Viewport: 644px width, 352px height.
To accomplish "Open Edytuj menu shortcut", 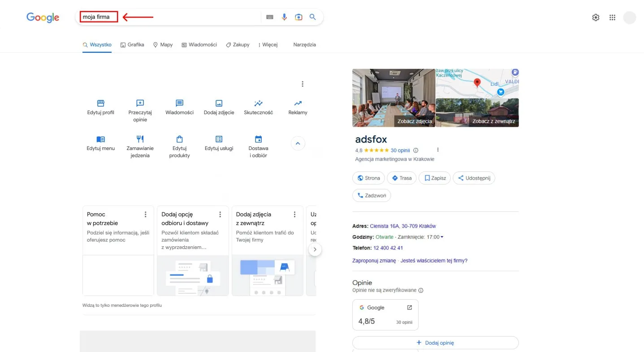I will coord(100,143).
